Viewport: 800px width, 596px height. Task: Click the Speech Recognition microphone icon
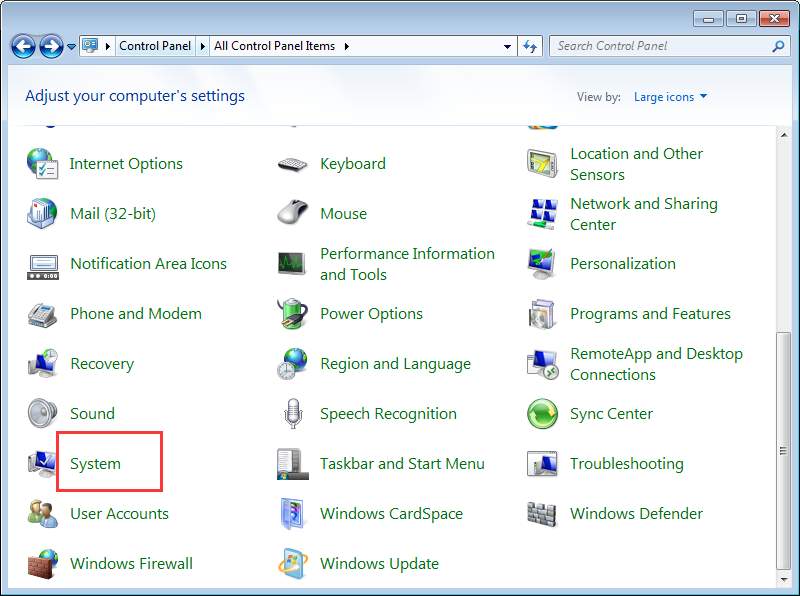291,413
